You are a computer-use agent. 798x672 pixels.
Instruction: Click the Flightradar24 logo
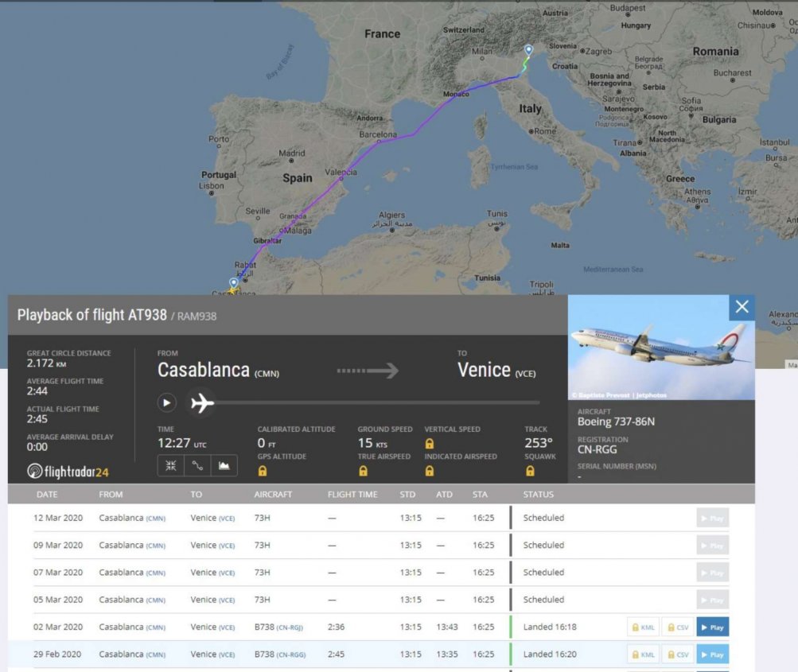[x=68, y=472]
